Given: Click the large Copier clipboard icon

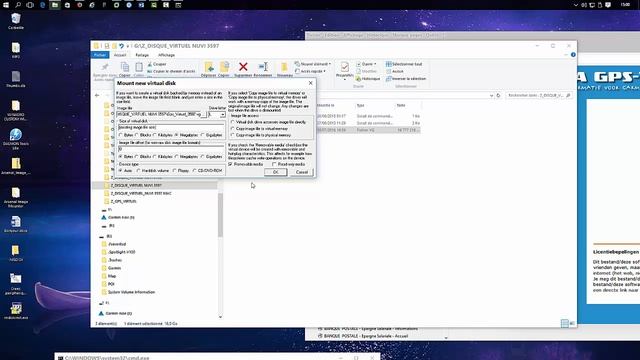Looking at the screenshot, I should click(x=124, y=67).
